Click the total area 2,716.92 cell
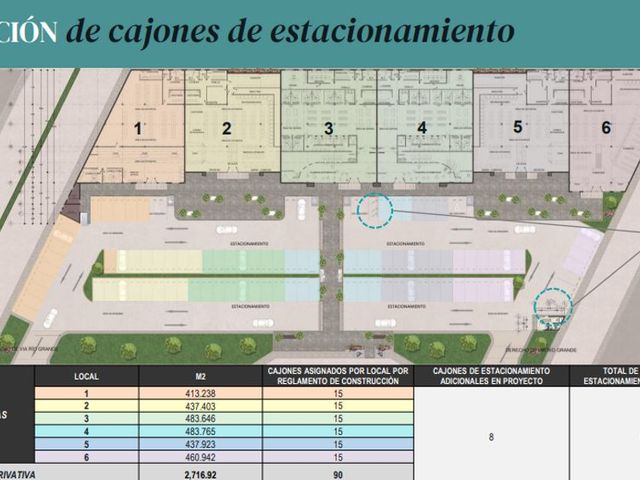This screenshot has height=480, width=640. [200, 473]
